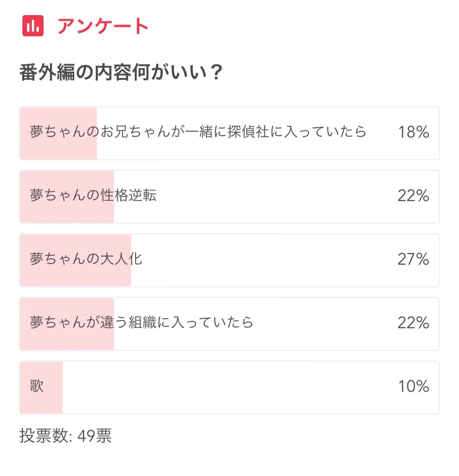Screen dimensions: 459x476
Task: Click the 投票数: 49票 vote count text
Action: (x=65, y=436)
